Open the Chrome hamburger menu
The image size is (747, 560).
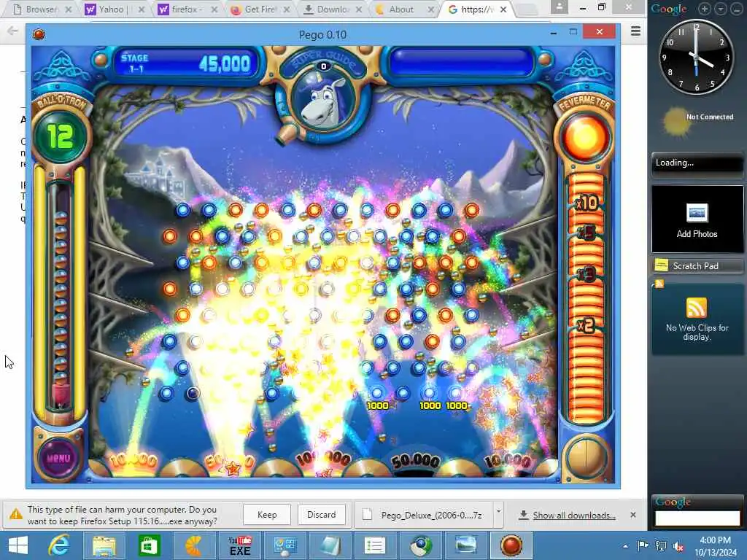(635, 31)
